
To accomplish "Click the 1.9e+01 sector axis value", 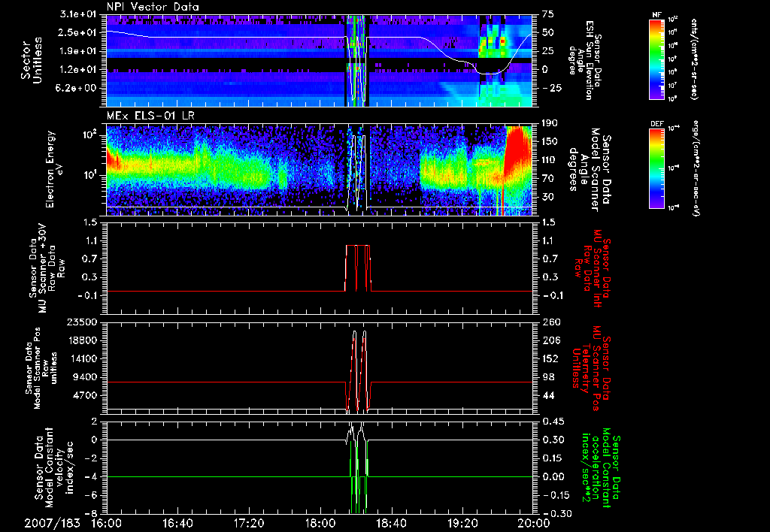I will point(80,51).
